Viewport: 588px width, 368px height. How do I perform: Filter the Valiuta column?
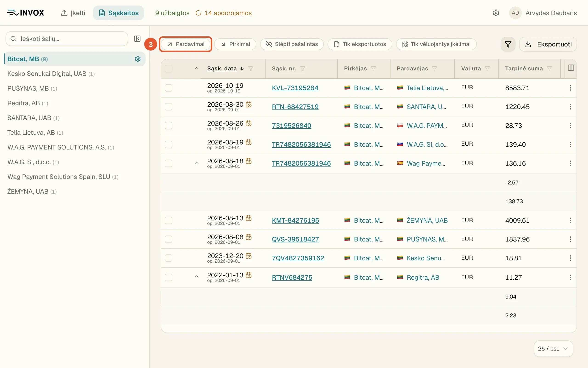click(487, 69)
